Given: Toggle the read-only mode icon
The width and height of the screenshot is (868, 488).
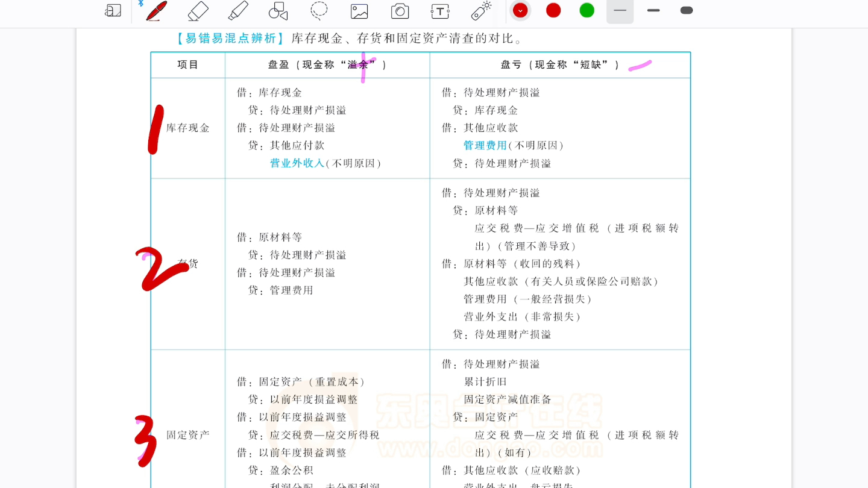Looking at the screenshot, I should point(113,10).
